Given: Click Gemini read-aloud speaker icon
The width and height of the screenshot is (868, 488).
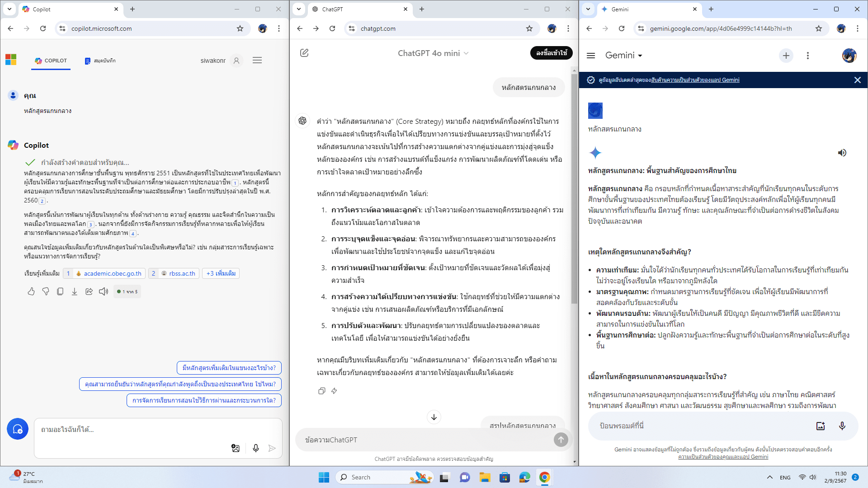Looking at the screenshot, I should 842,153.
